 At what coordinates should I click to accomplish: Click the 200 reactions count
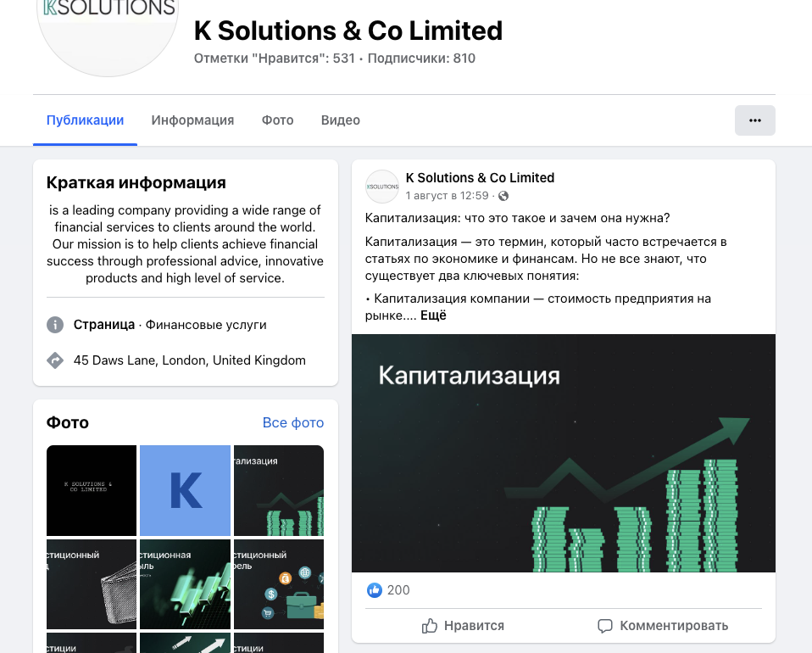click(x=398, y=590)
